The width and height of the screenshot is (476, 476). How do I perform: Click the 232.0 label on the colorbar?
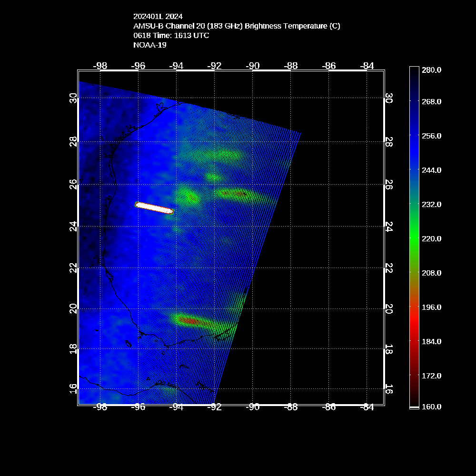(431, 204)
